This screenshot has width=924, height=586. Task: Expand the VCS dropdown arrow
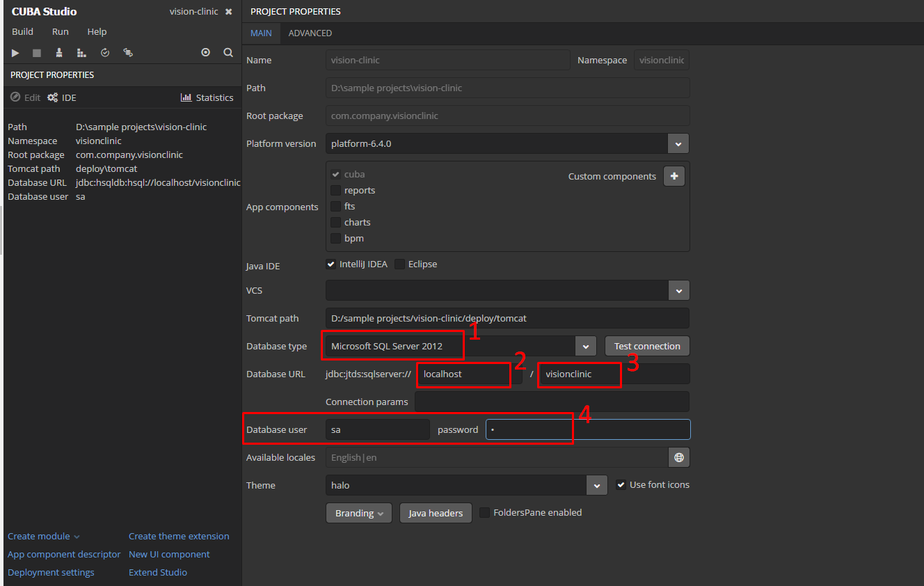coord(678,290)
